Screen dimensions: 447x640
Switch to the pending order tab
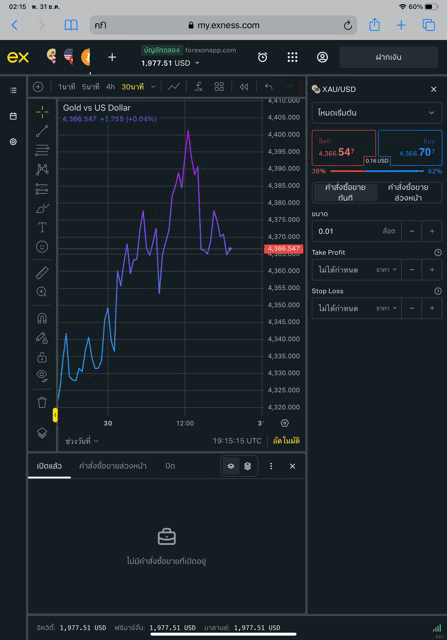408,192
